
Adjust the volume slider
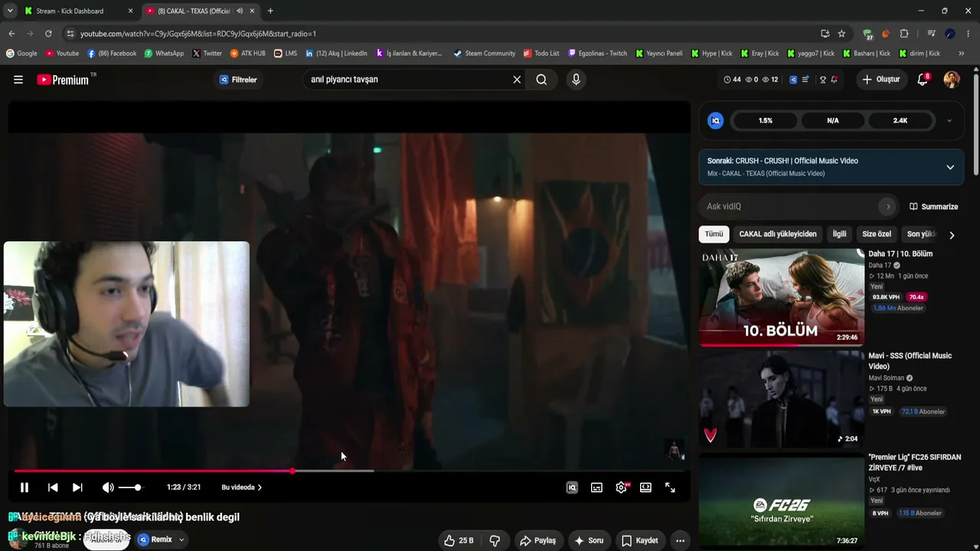pyautogui.click(x=131, y=487)
